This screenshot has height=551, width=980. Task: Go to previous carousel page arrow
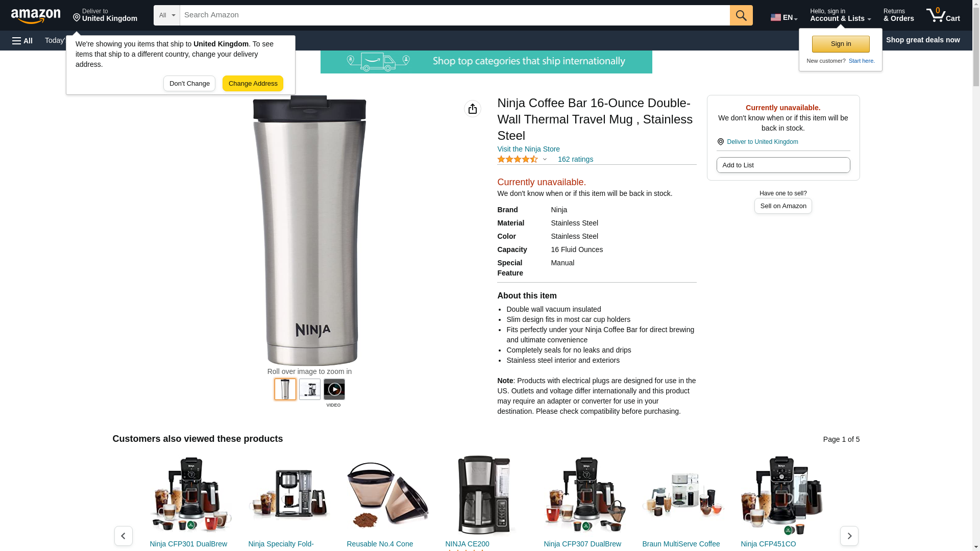click(124, 536)
